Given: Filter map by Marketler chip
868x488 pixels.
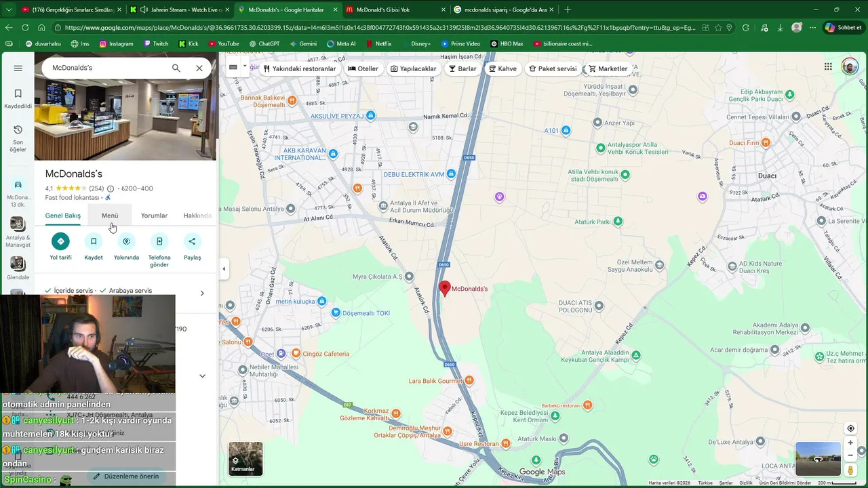Looking at the screenshot, I should (x=608, y=68).
